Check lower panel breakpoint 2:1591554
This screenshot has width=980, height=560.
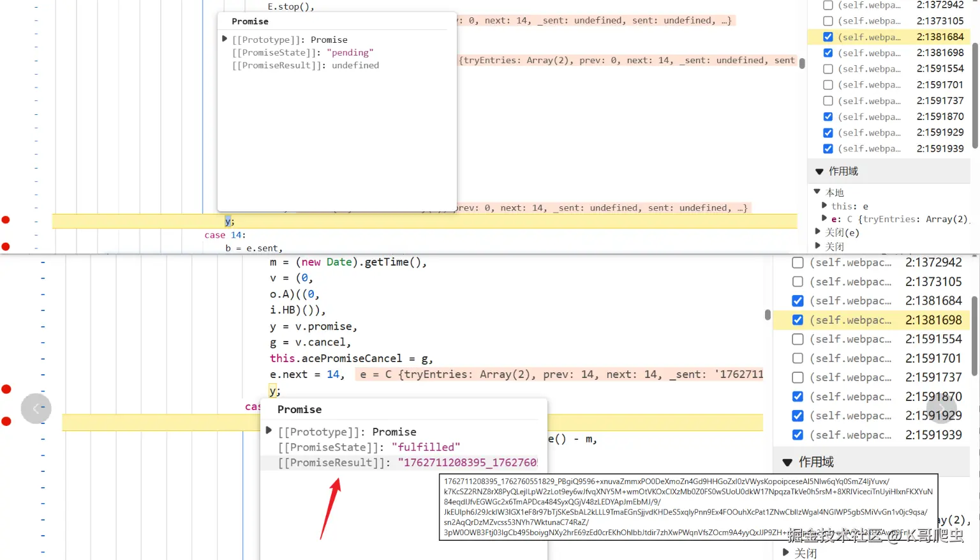click(x=798, y=339)
